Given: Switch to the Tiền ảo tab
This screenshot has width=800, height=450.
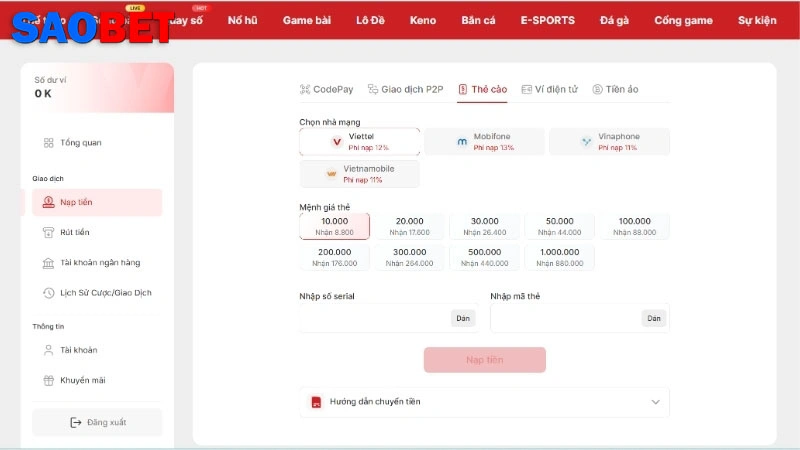Looking at the screenshot, I should tap(615, 89).
